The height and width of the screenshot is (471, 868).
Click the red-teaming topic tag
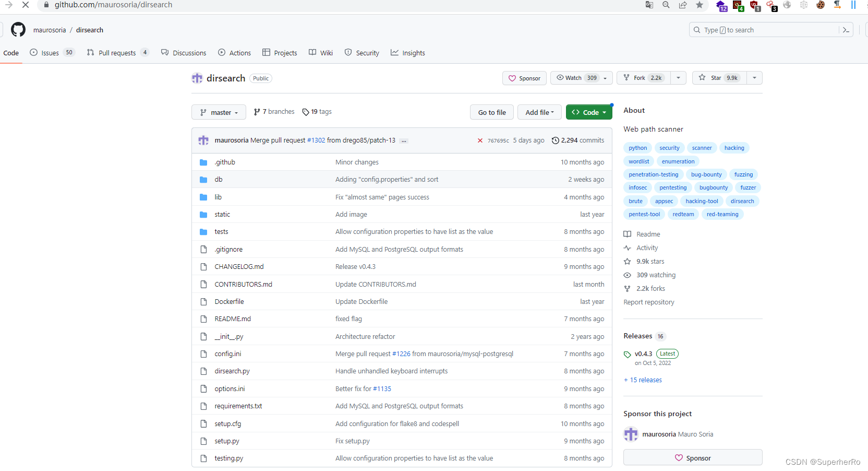pos(722,214)
